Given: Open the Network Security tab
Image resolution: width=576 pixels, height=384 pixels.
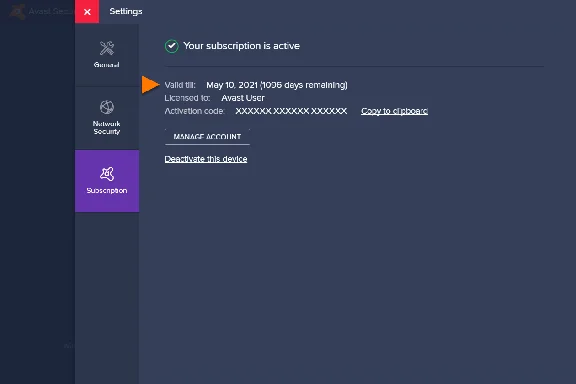Looking at the screenshot, I should tap(107, 118).
